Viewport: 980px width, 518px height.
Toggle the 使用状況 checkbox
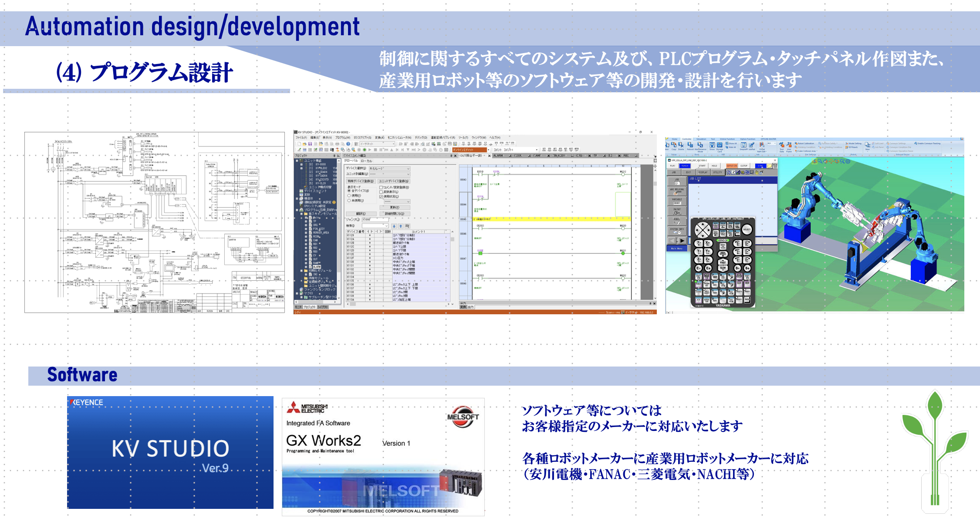[x=381, y=196]
